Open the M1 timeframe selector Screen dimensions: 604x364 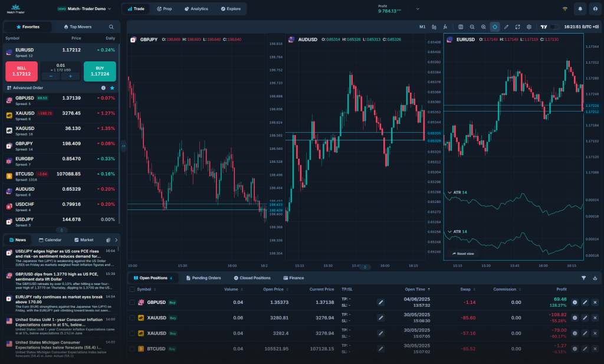pos(422,27)
